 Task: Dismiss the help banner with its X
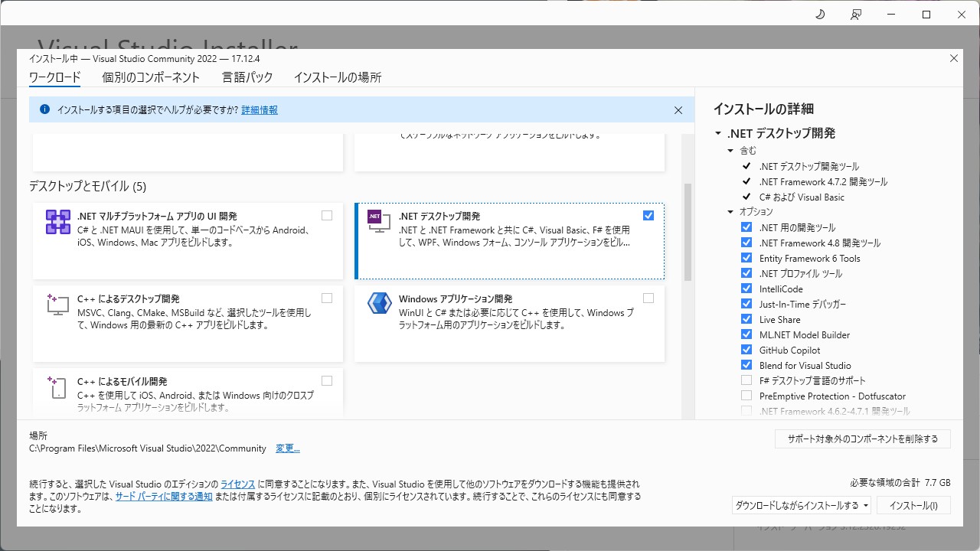tap(678, 110)
